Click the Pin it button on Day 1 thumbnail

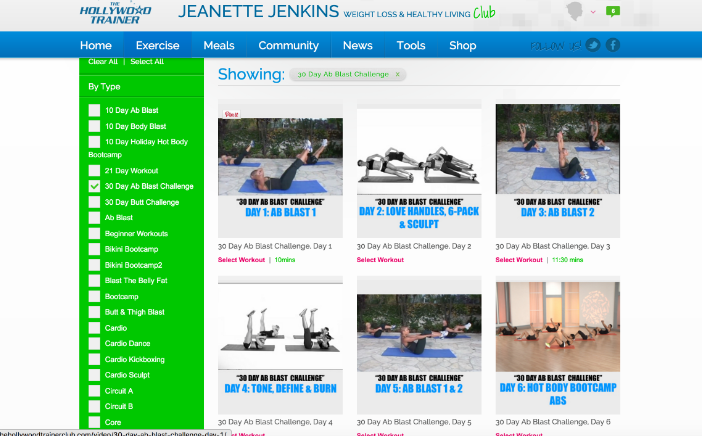(x=231, y=114)
